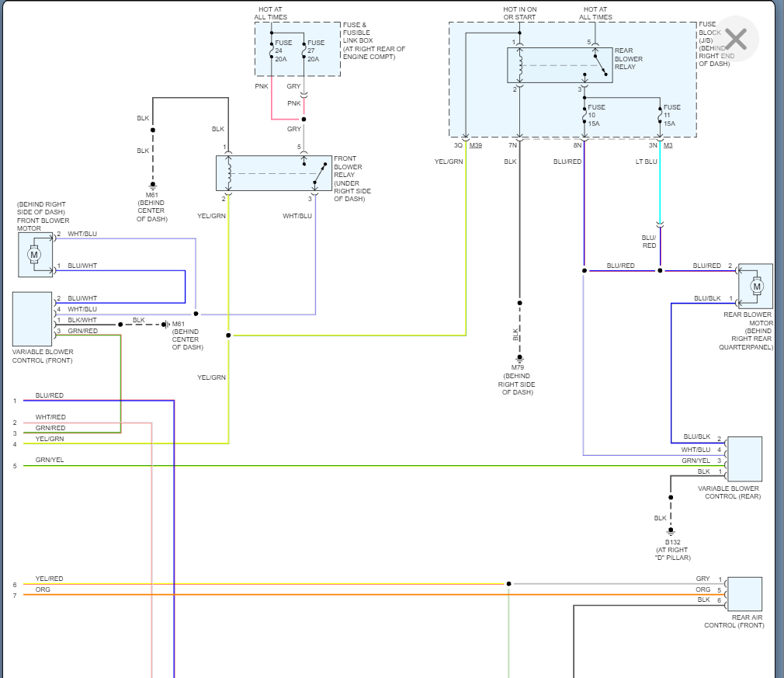Click the rear blower relay box
Screen dimensions: 784x678
coord(560,65)
